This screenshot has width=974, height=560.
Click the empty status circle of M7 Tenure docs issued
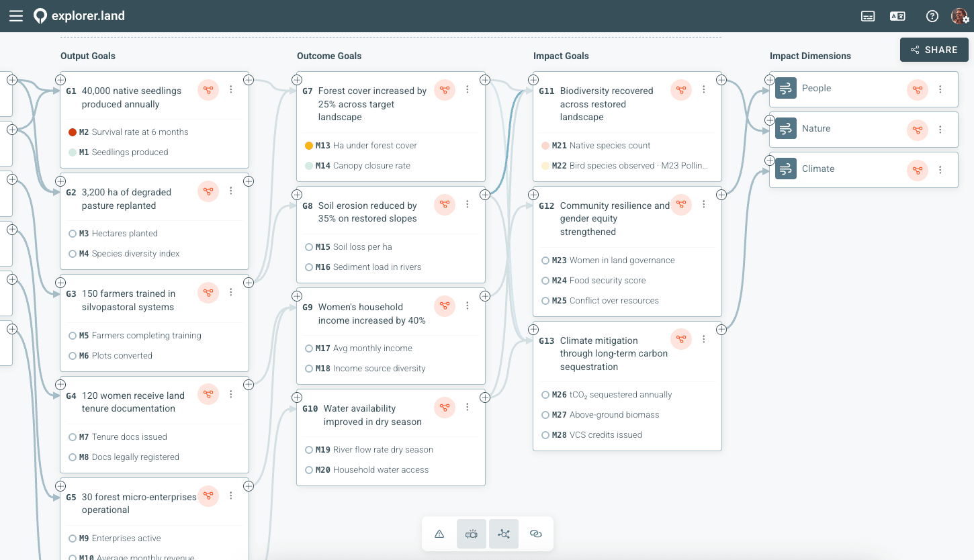[x=73, y=437]
